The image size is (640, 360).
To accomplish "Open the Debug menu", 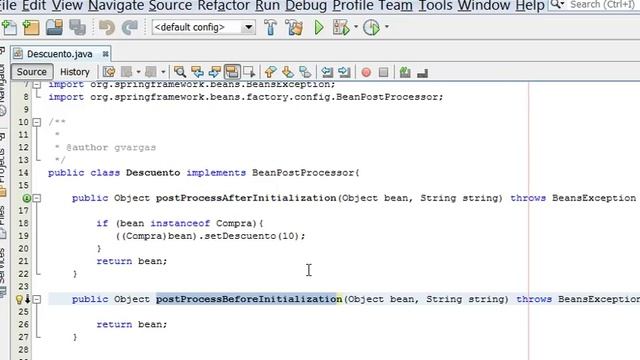I will coord(306,6).
